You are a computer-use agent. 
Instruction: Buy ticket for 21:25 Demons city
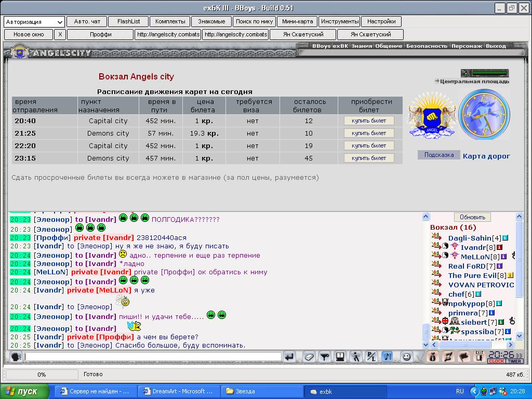click(369, 134)
